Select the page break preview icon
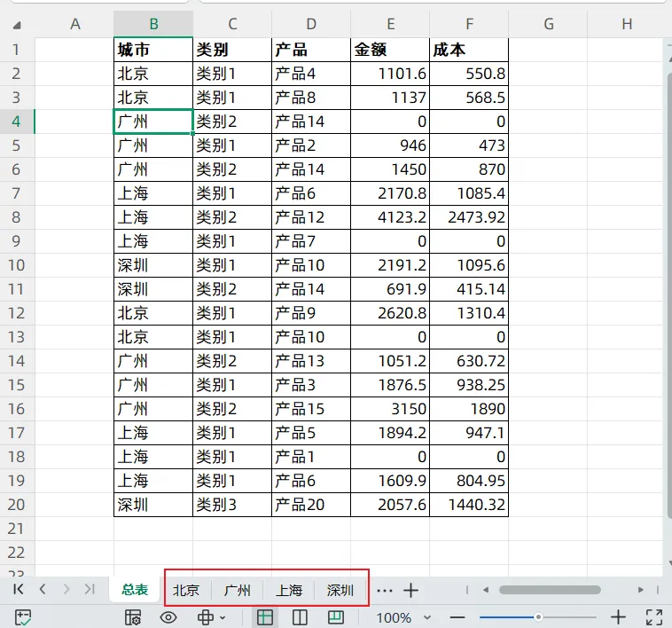The width and height of the screenshot is (672, 628). coord(336,617)
